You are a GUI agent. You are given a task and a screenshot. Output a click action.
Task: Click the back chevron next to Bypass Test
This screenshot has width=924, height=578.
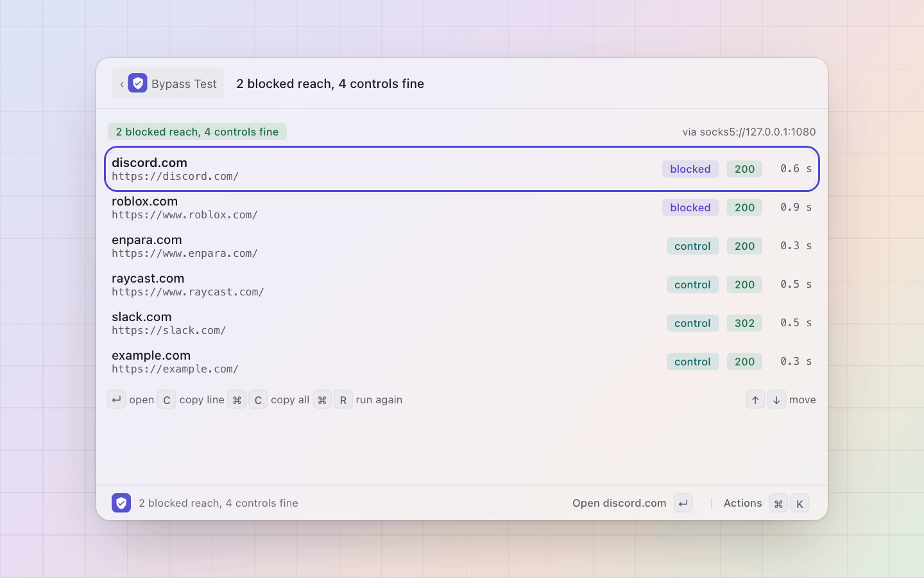pos(122,84)
